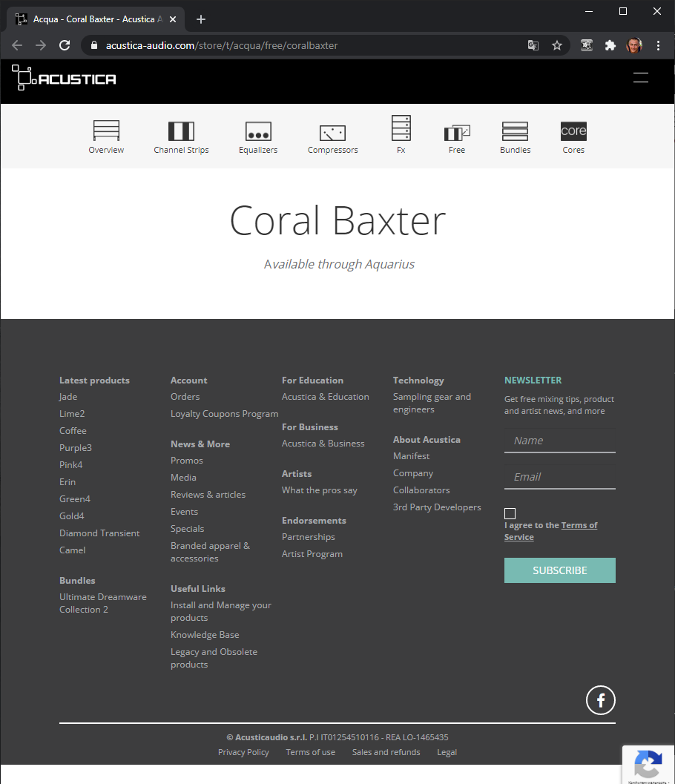Open the Diamond Transient link

pos(99,533)
